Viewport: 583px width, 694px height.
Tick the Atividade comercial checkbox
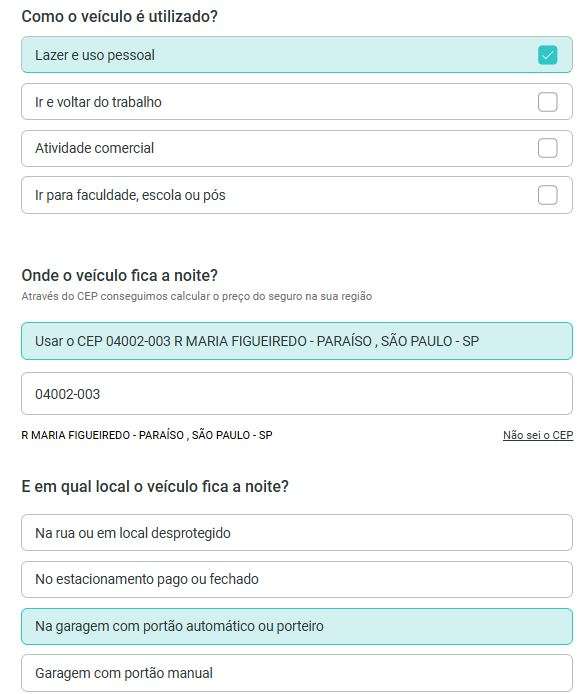[548, 148]
